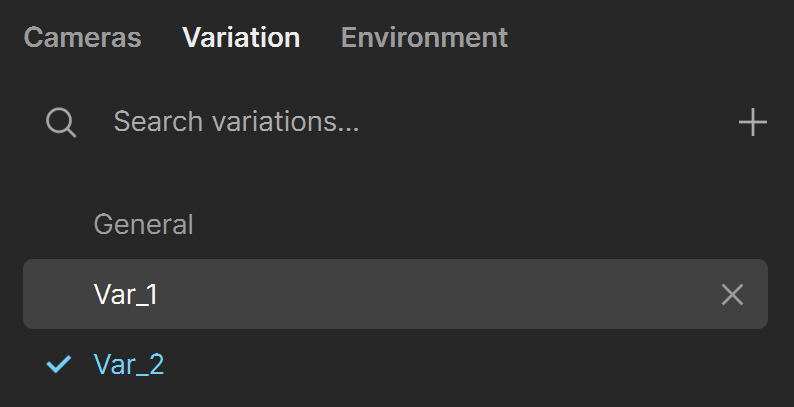The image size is (794, 407).
Task: Delete the highlighted Var_1 entry
Action: pos(732,295)
